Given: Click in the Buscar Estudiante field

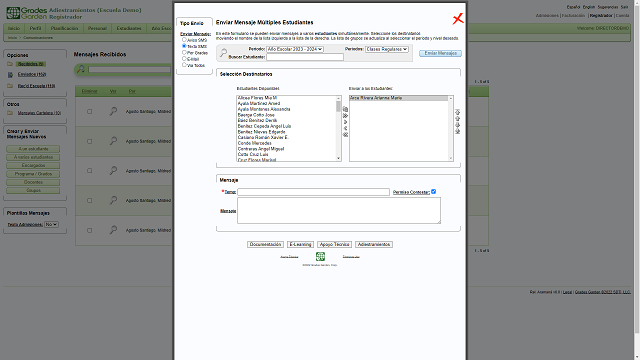Looking at the screenshot, I should tap(305, 57).
